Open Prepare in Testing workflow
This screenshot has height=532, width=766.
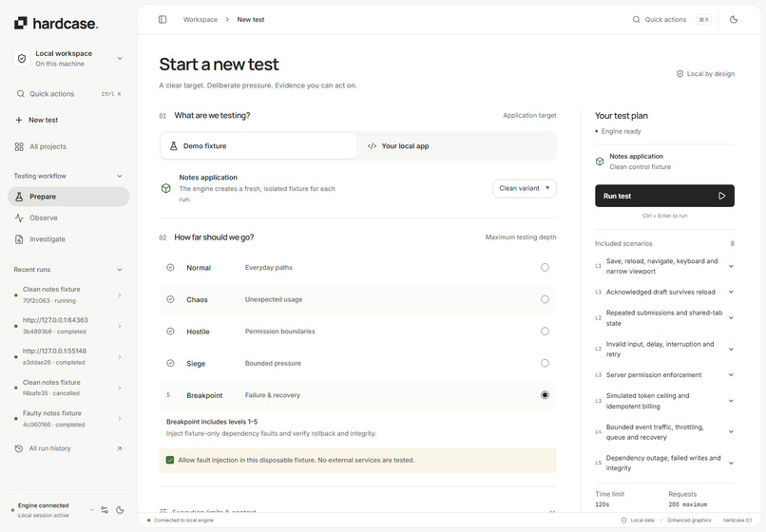click(68, 197)
